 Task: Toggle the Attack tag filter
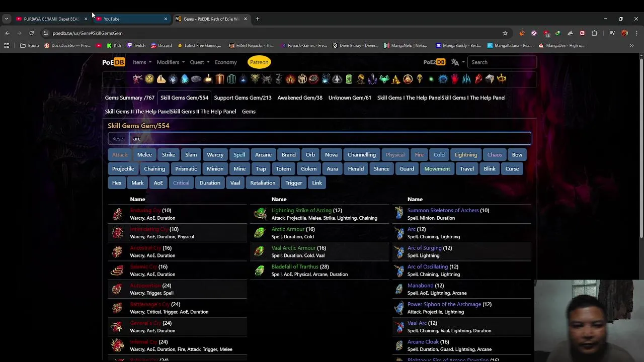120,155
